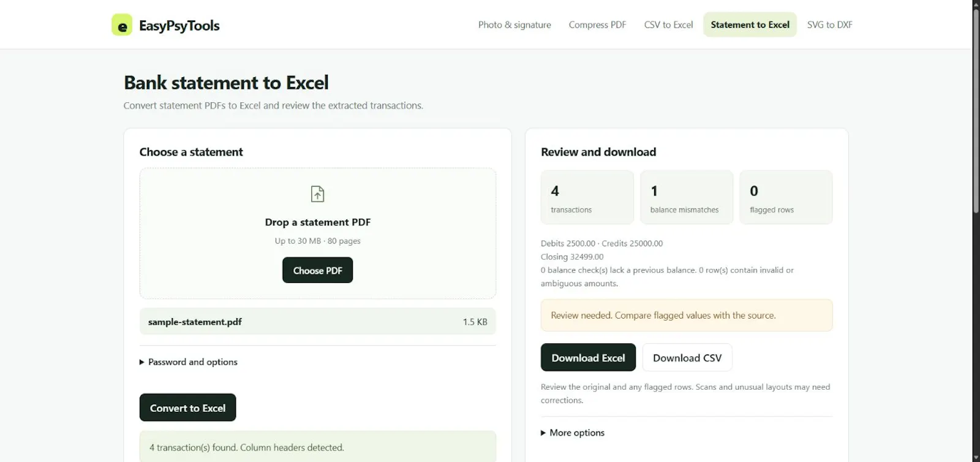Click the upload document icon in the drop zone
980x462 pixels.
click(x=317, y=194)
